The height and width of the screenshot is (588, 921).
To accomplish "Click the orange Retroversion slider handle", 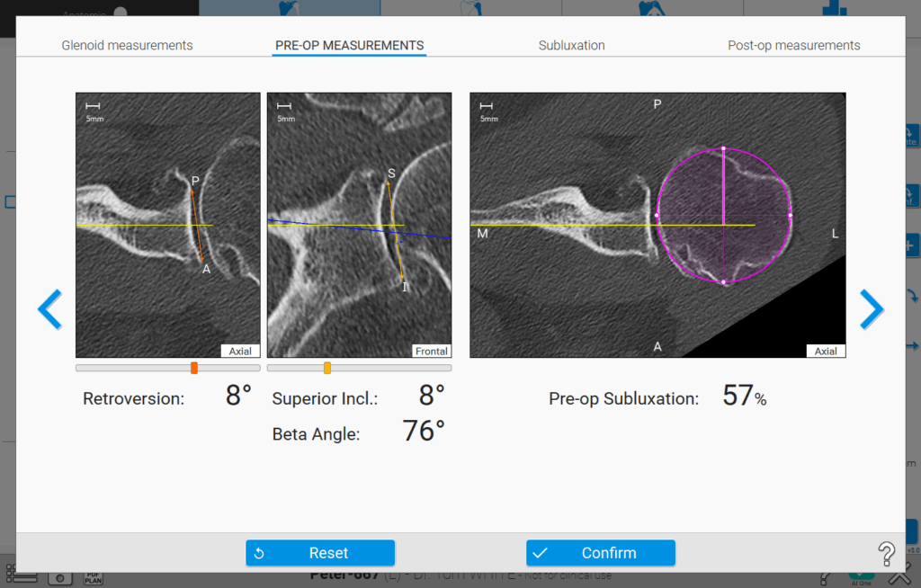I will click(x=194, y=368).
